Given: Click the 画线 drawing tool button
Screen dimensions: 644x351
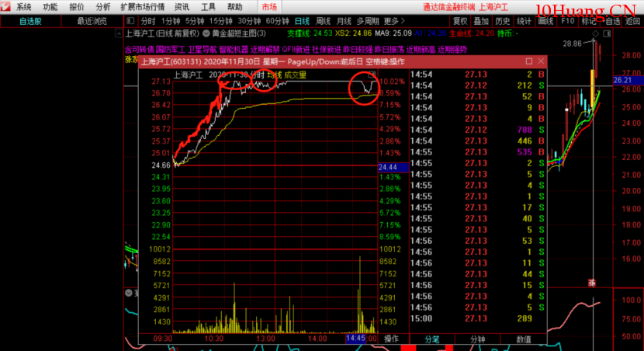Looking at the screenshot, I should coord(546,21).
